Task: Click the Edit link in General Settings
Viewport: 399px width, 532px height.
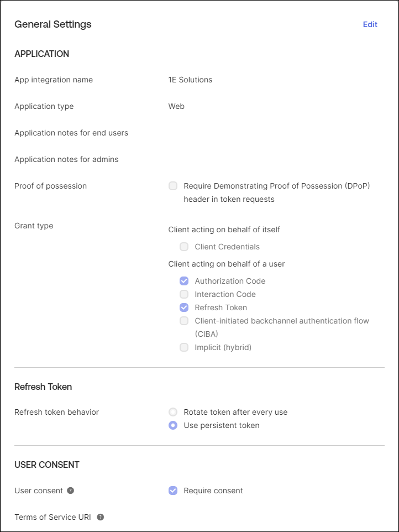Action: click(x=370, y=24)
